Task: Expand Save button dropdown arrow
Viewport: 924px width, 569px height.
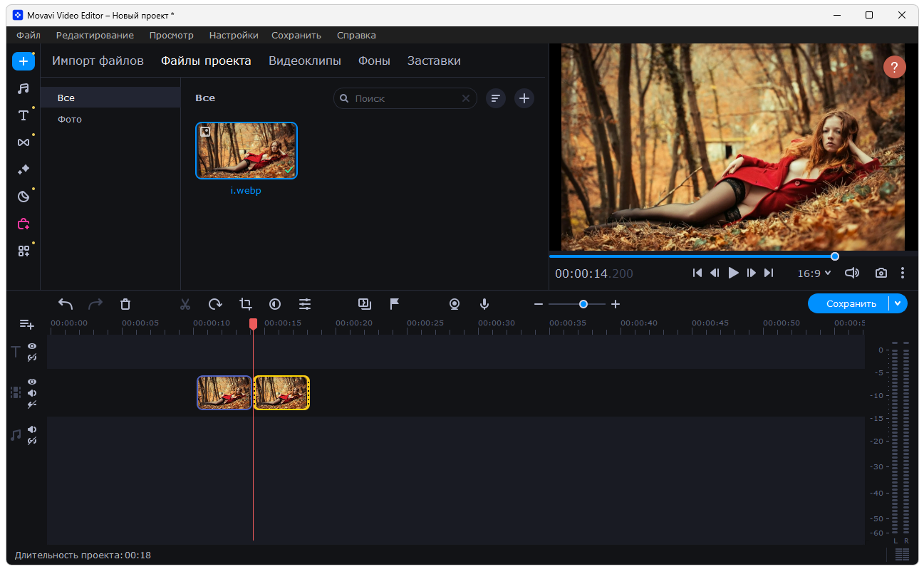Action: (898, 303)
